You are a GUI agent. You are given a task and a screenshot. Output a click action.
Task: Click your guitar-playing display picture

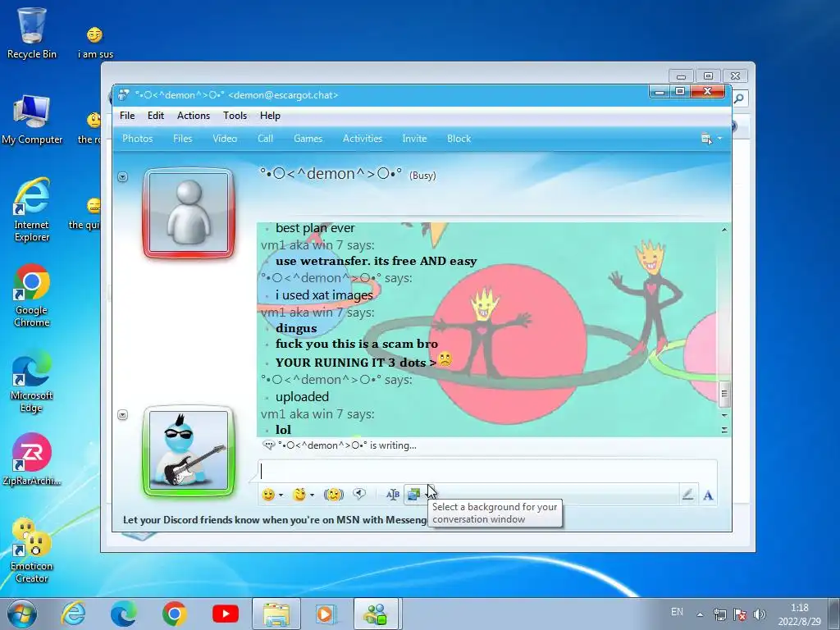pyautogui.click(x=189, y=451)
